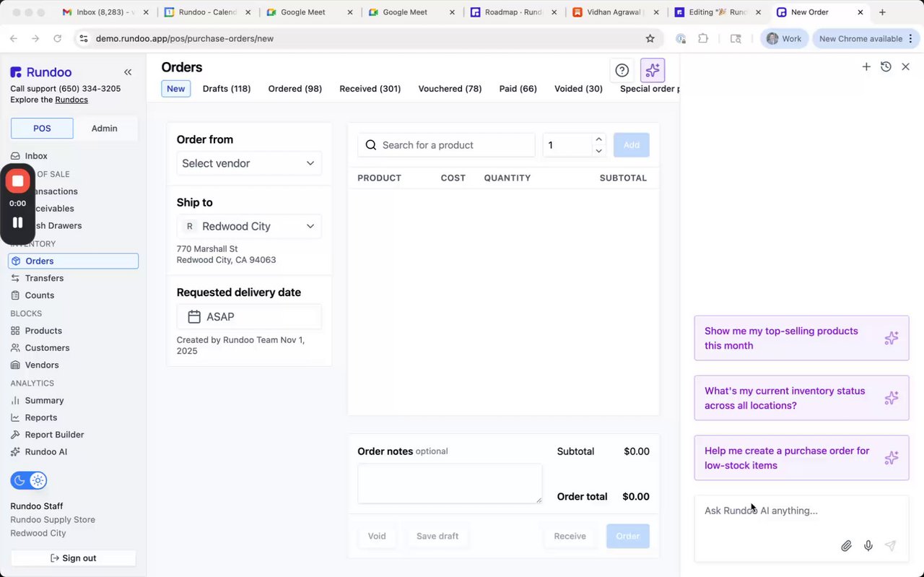This screenshot has height=577, width=924.
Task: Start a new AI chat with plus icon
Action: point(866,66)
